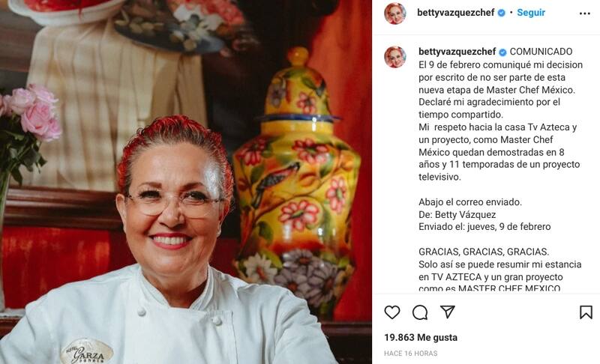Click the COMUNICADO caption text
Viewport: 600px width, 364px height.
[541, 52]
